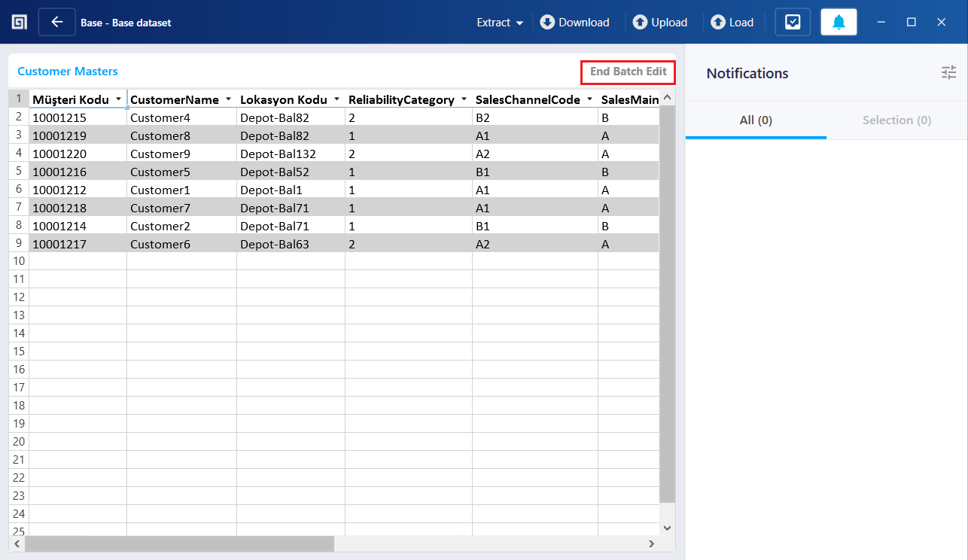Image resolution: width=968 pixels, height=560 pixels.
Task: Click the right arrow of the horizontal scrollbar
Action: click(x=652, y=543)
